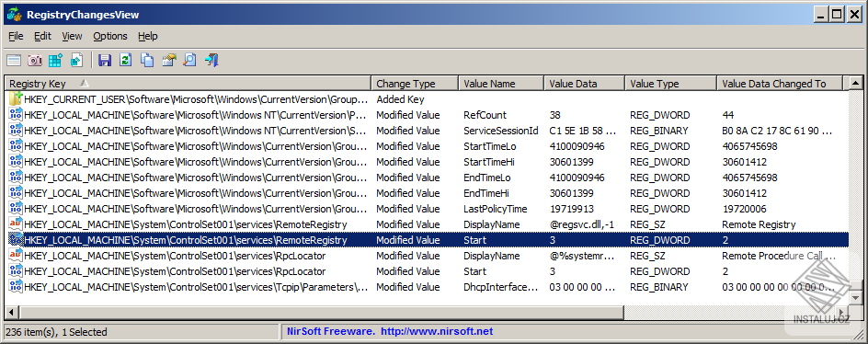Click the highlighted RemoteRegistry Start row key
This screenshot has width=868, height=344.
click(x=186, y=240)
